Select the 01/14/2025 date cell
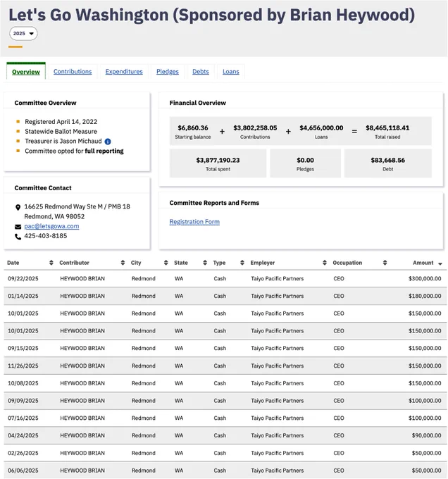The width and height of the screenshot is (448, 479). click(x=23, y=296)
